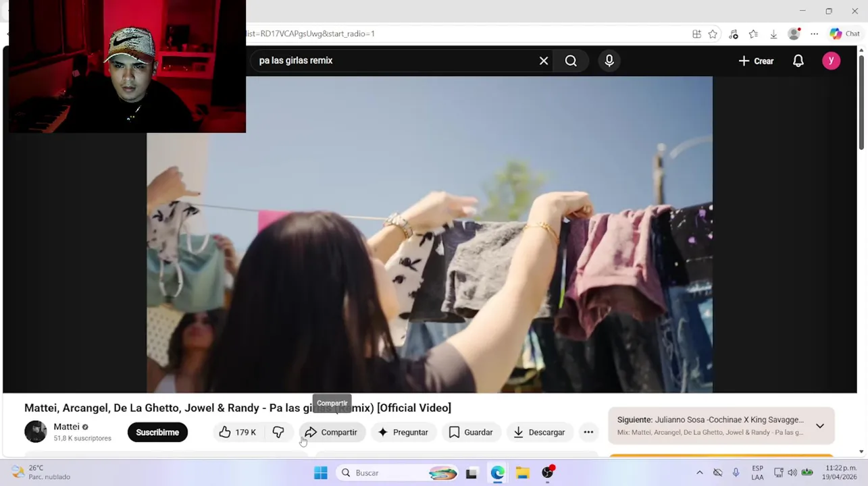Click the Compartir share button

(331, 432)
